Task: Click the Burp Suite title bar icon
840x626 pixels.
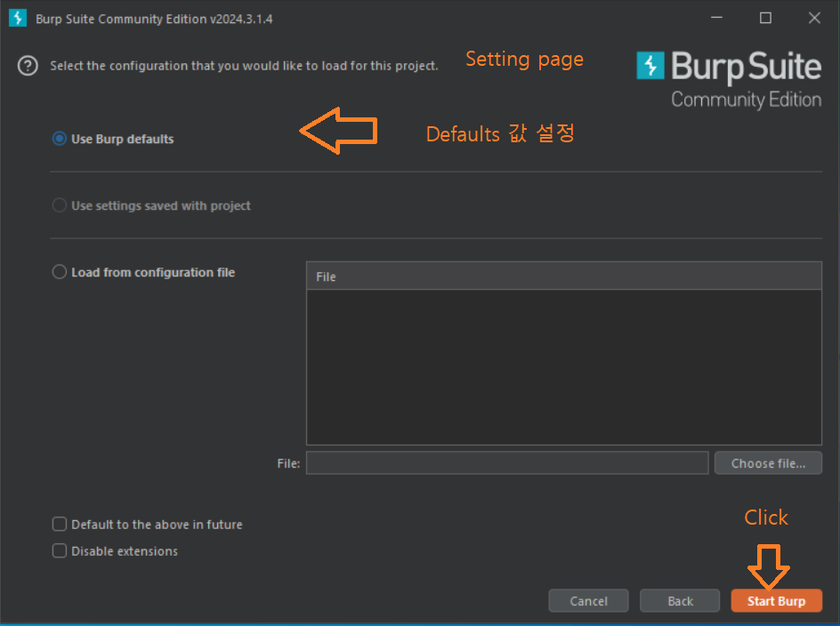Action: (x=18, y=18)
